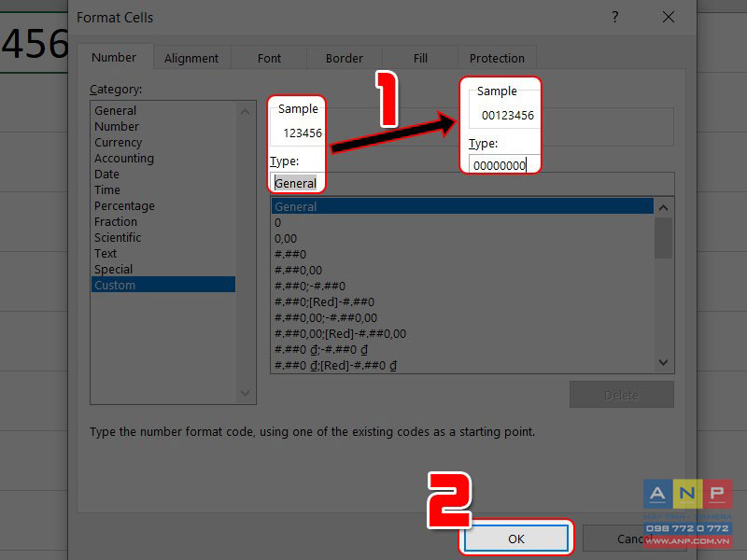Select Percentage category

(x=162, y=205)
